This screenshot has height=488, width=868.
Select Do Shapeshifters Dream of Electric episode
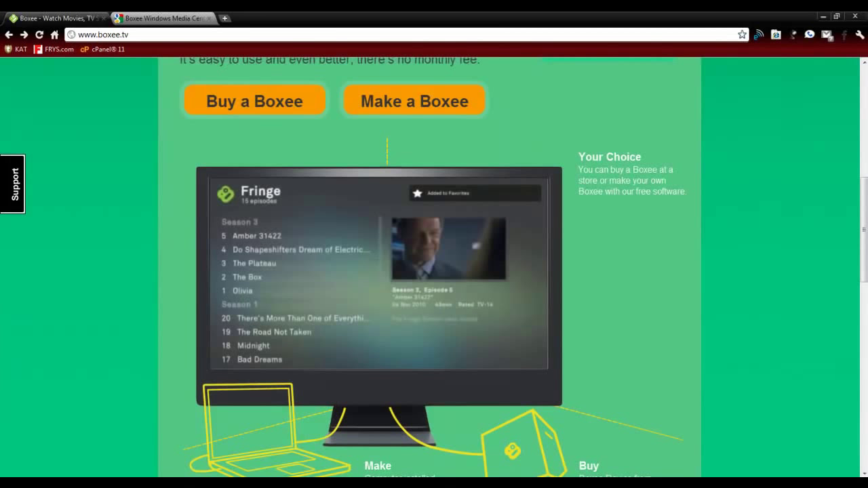[x=296, y=249]
